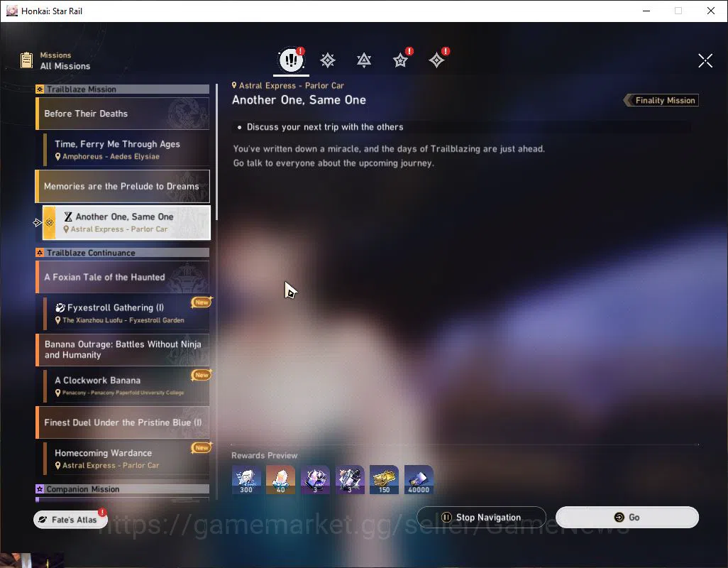
Task: Open the Adventure Mission filter icon
Action: coord(437,60)
